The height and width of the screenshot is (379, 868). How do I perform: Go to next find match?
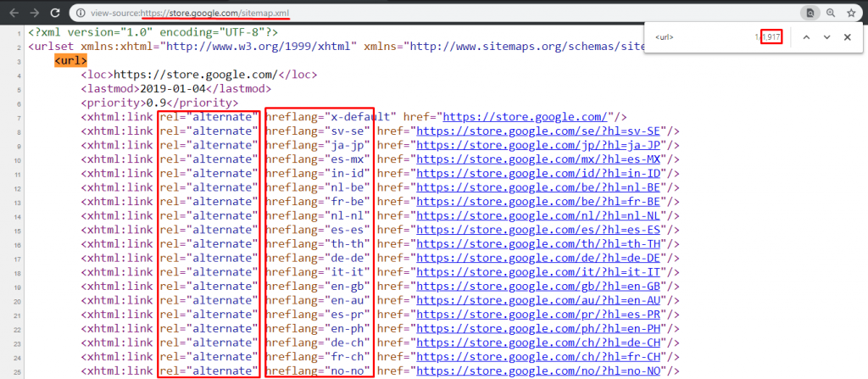click(x=826, y=37)
